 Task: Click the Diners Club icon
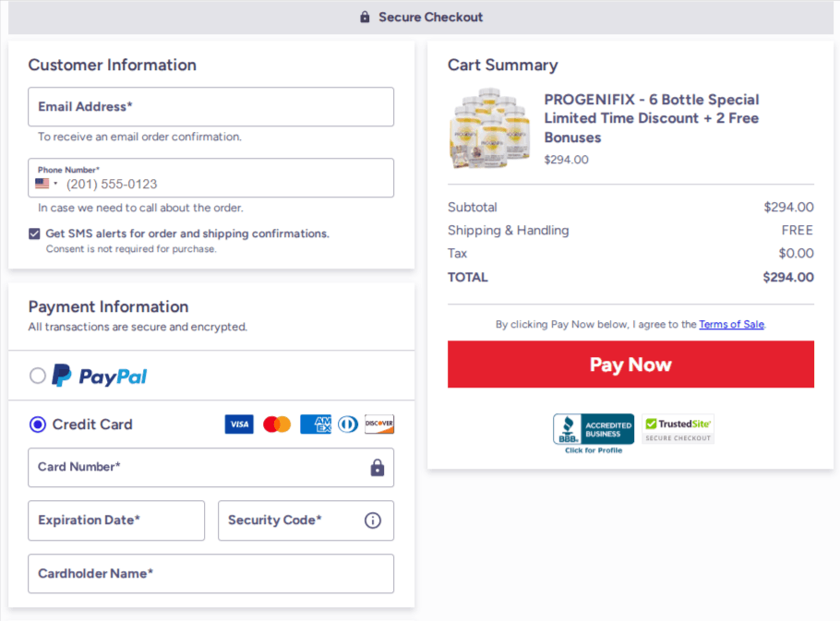click(346, 424)
